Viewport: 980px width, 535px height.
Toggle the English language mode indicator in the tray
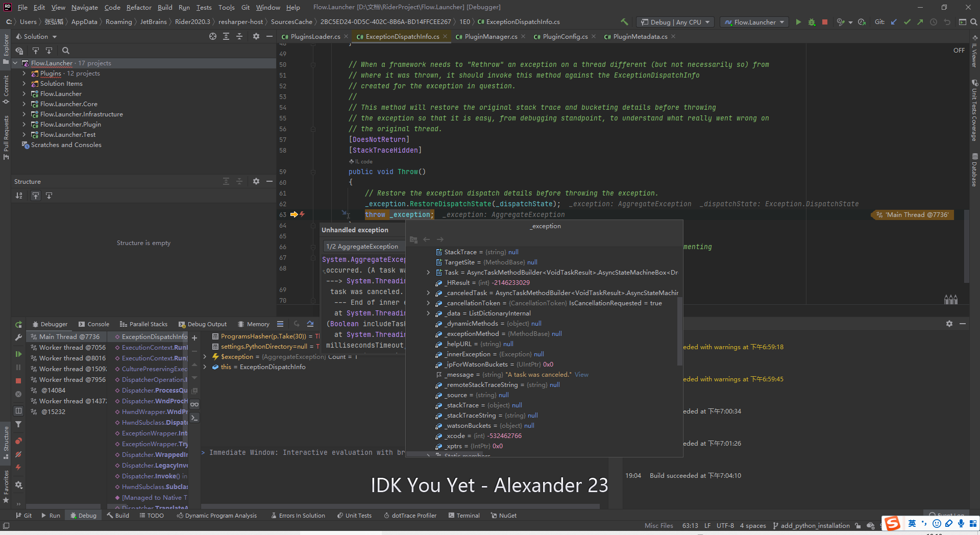point(912,524)
